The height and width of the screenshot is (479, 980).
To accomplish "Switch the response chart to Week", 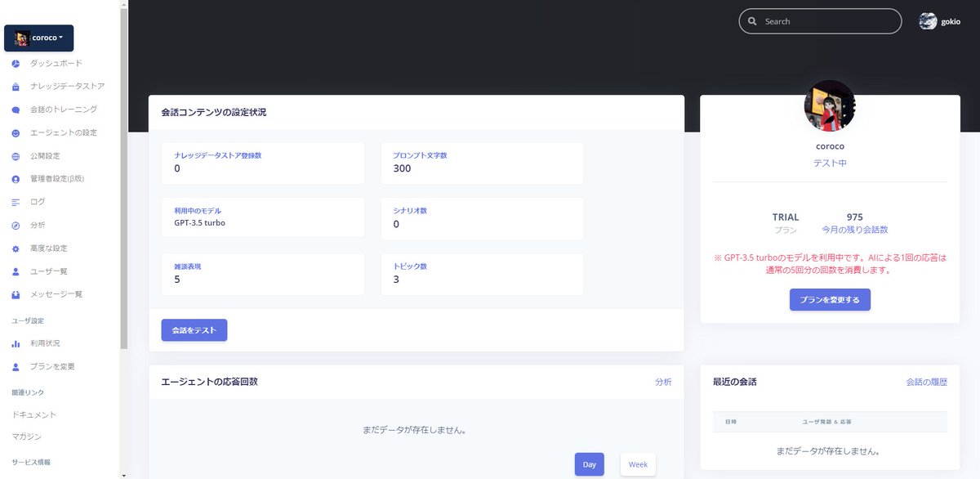I will pos(638,464).
